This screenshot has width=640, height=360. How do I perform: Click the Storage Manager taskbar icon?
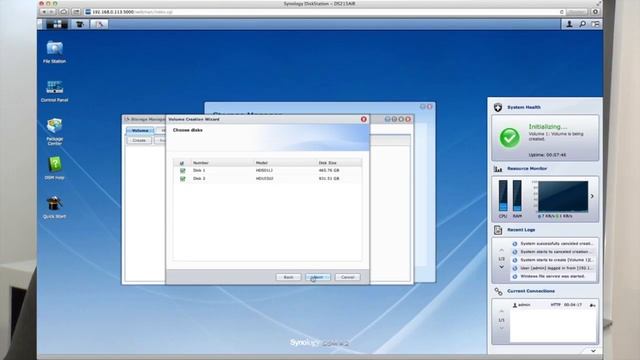[99, 24]
